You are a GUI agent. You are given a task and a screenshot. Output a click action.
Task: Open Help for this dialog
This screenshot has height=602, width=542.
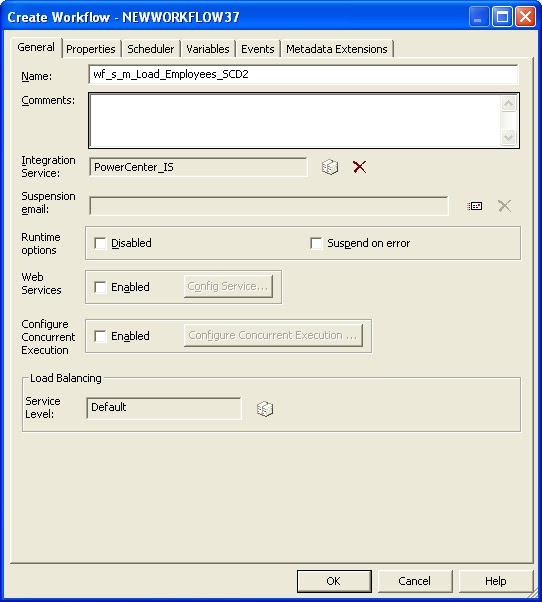(x=496, y=581)
